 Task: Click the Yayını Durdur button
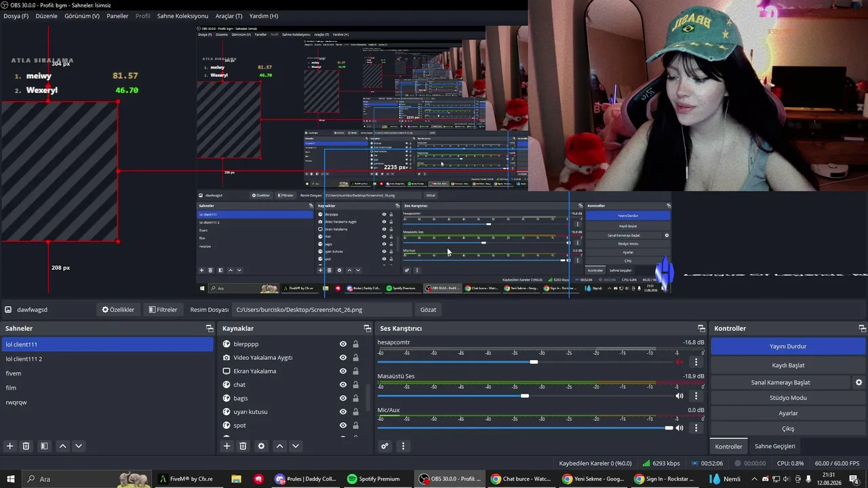788,346
